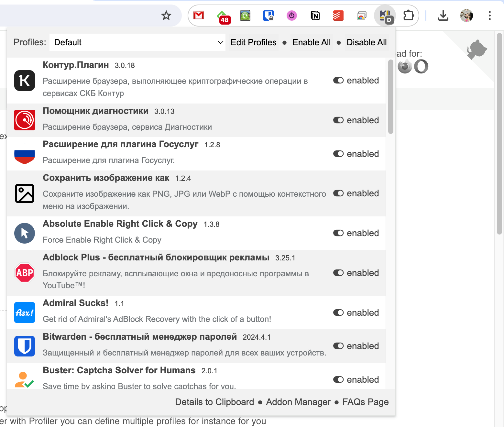Screen dimensions: 504x427
Task: Click the Buster captcha solver icon
Action: coord(24,380)
